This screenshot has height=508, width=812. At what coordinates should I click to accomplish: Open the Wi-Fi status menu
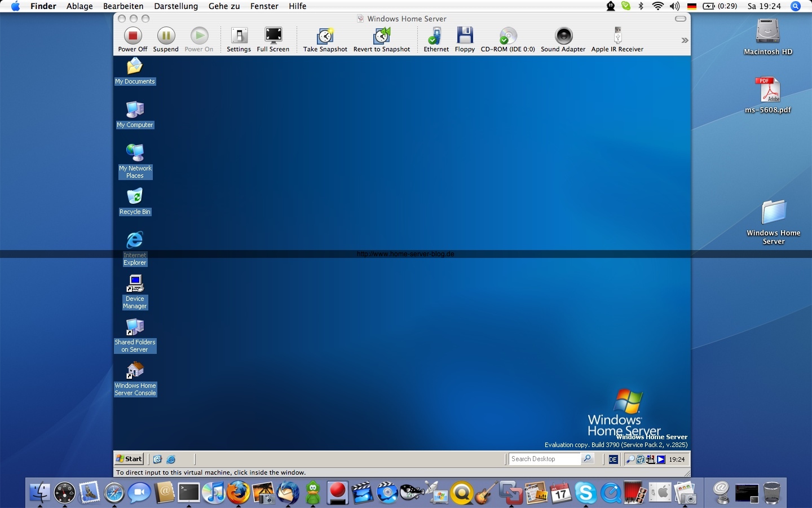657,6
